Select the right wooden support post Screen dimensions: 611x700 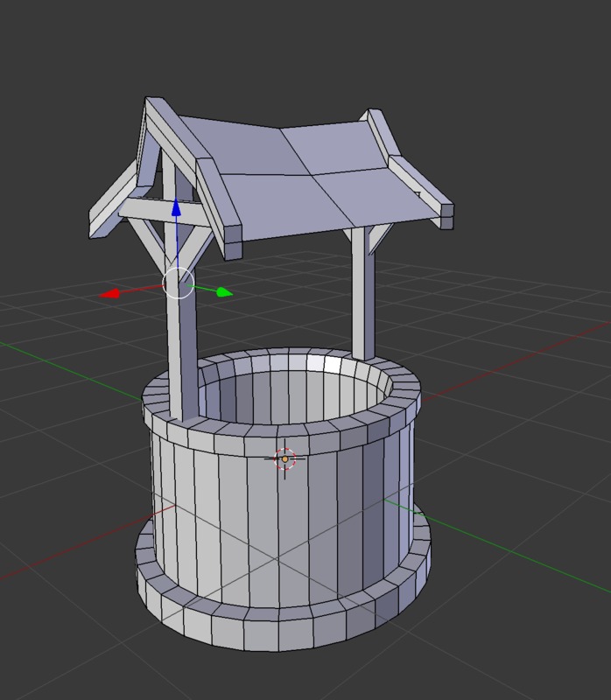(364, 297)
